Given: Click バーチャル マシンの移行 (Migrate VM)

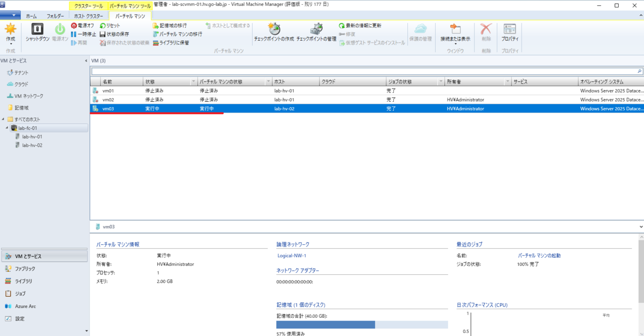Looking at the screenshot, I should 177,34.
